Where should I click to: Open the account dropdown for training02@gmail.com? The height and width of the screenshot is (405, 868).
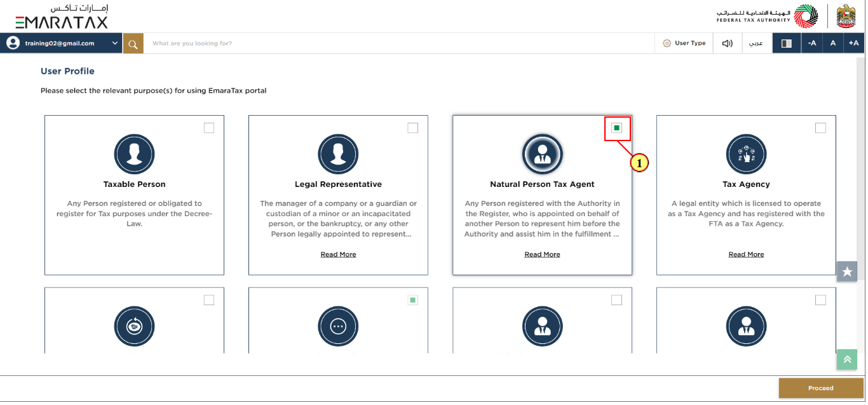pos(115,43)
